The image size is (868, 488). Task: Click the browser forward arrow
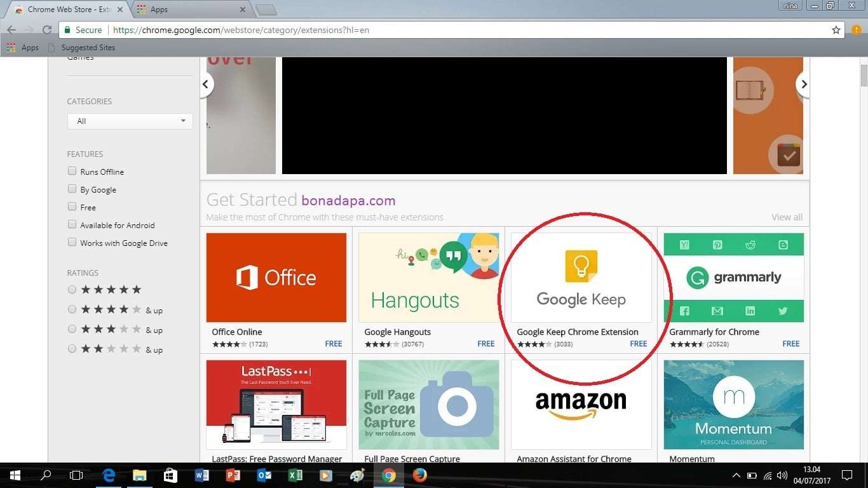pyautogui.click(x=29, y=30)
